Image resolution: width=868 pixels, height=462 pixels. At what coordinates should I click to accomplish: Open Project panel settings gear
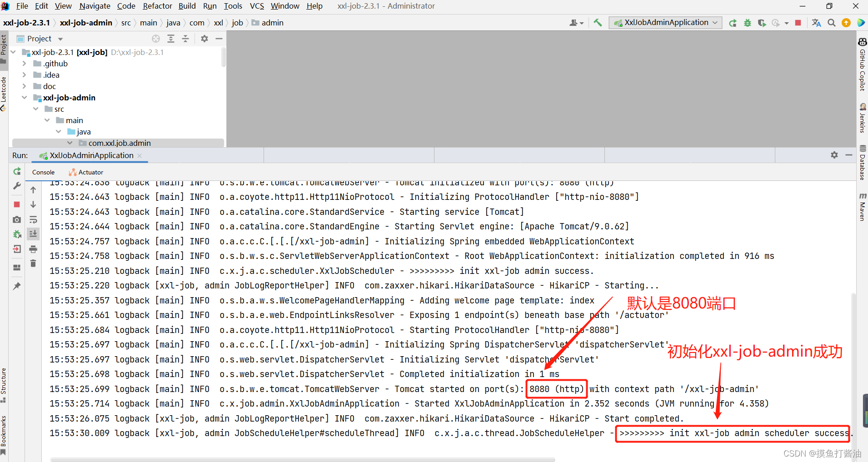pos(205,39)
